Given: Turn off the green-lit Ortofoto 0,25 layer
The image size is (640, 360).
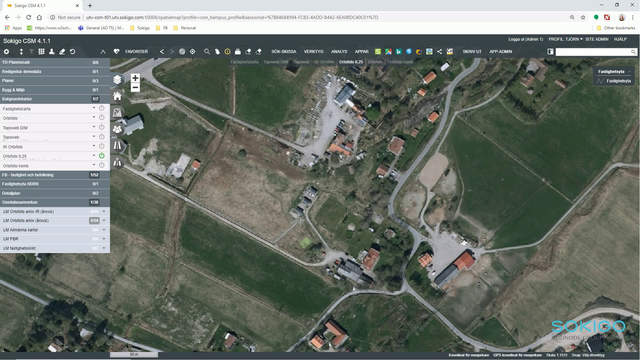Looking at the screenshot, I should pos(102,156).
